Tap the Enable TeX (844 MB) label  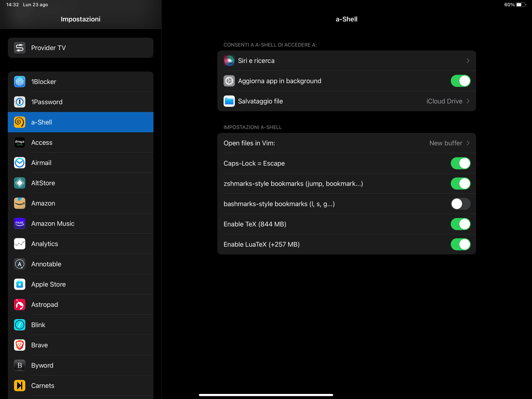point(255,224)
